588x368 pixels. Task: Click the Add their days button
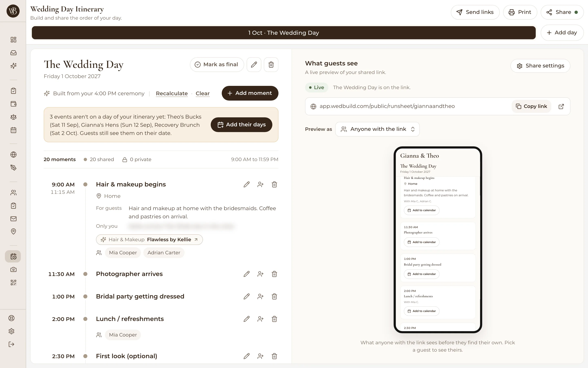pyautogui.click(x=241, y=125)
